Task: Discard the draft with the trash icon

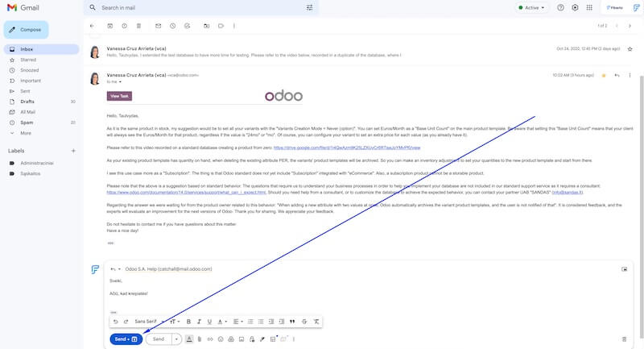Action: click(x=624, y=339)
